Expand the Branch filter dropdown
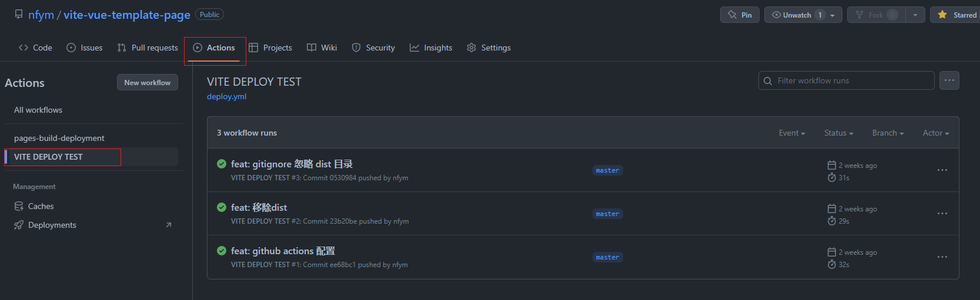 click(x=888, y=133)
